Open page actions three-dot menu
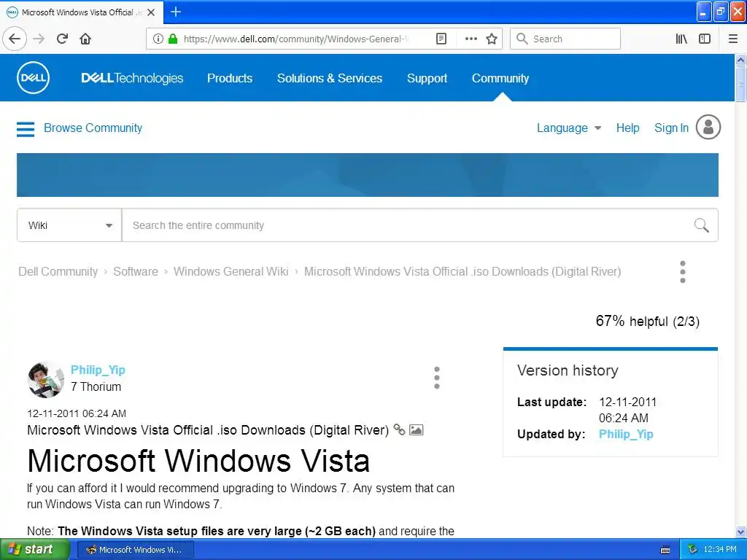 coord(471,39)
